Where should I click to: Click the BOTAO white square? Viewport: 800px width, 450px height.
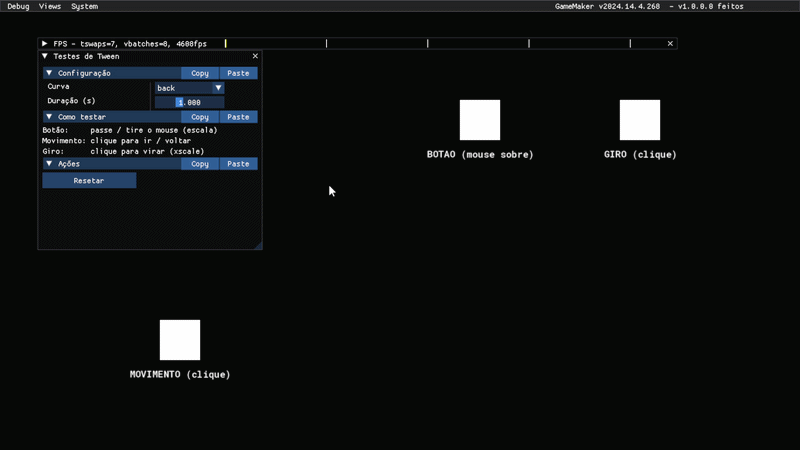point(480,120)
